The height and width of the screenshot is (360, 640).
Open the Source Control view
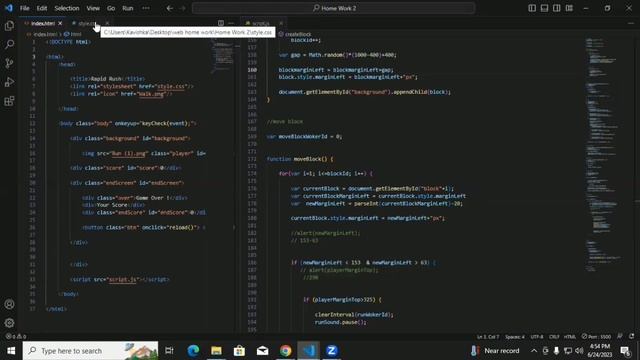tap(9, 63)
